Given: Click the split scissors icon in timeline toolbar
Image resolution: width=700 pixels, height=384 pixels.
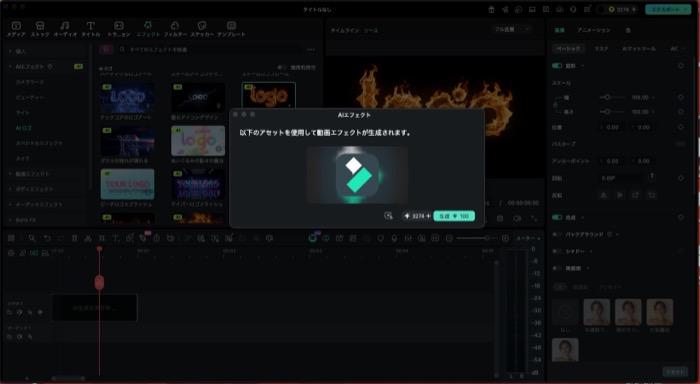Looking at the screenshot, I should 88,238.
